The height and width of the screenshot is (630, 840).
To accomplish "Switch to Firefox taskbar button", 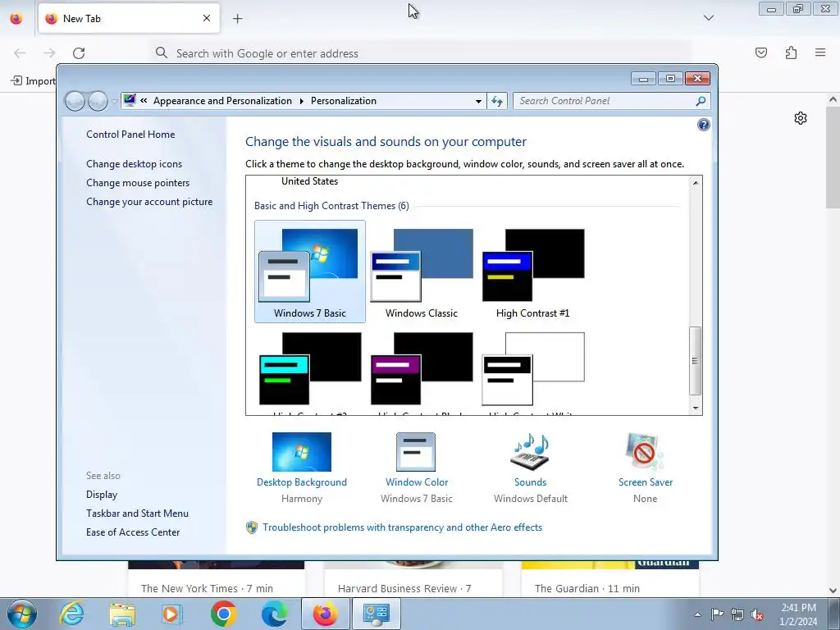I will point(326,614).
